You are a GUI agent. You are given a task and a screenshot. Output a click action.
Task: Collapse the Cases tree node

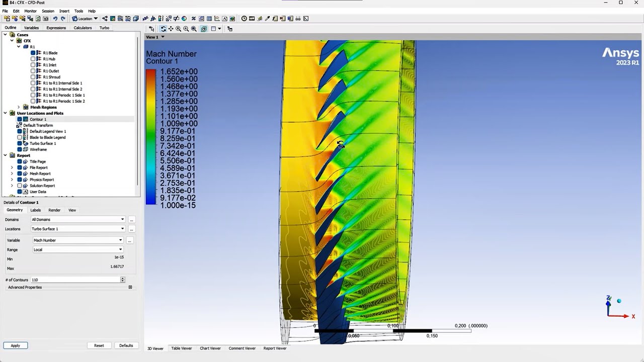pos(5,35)
